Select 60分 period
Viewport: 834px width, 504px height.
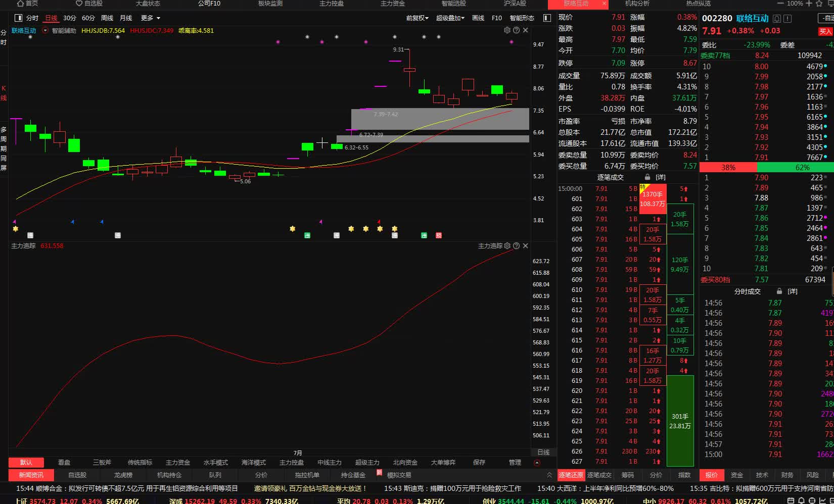(88, 18)
